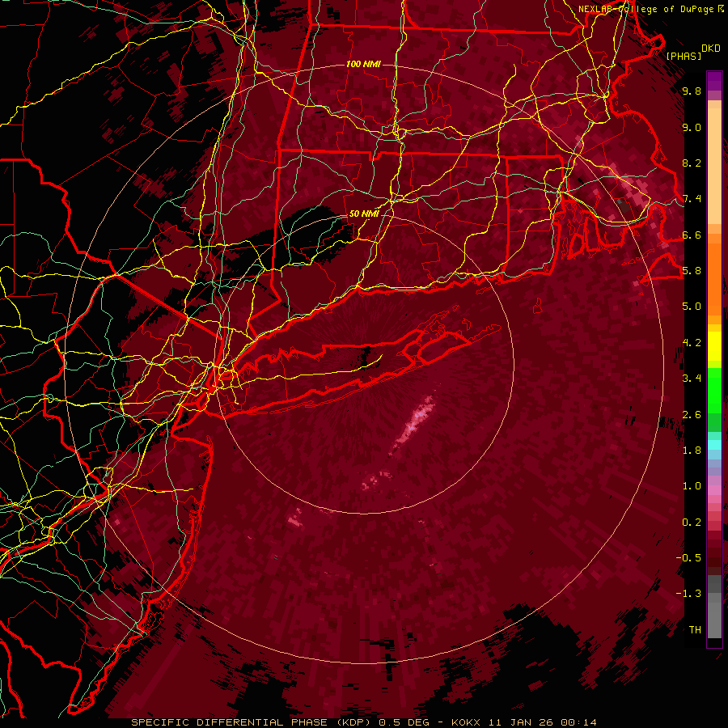Select the 9.0 value on the color scale

pyautogui.click(x=692, y=128)
